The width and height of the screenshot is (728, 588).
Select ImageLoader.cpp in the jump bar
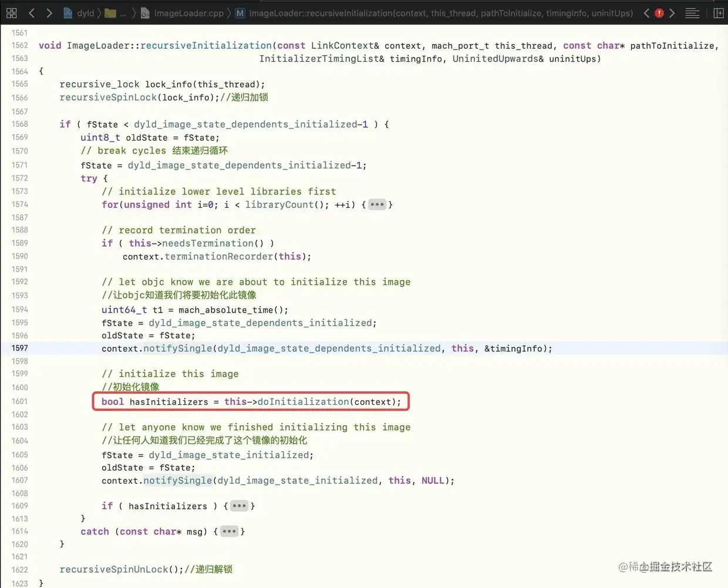click(182, 13)
